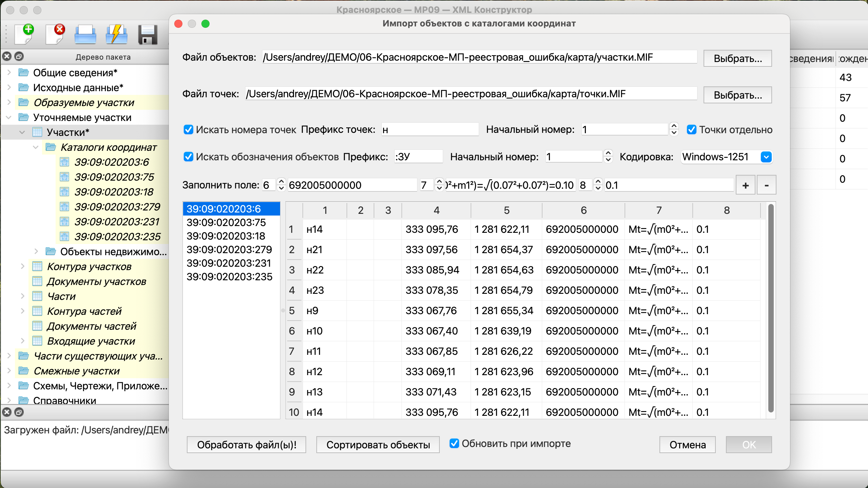Select Документы частей in the package tree

pyautogui.click(x=92, y=326)
